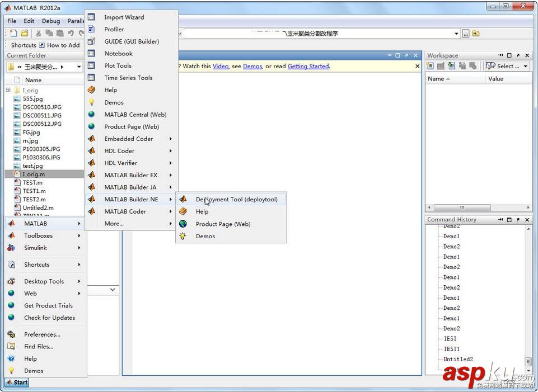Click the Start button
The width and height of the screenshot is (538, 392).
(16, 382)
